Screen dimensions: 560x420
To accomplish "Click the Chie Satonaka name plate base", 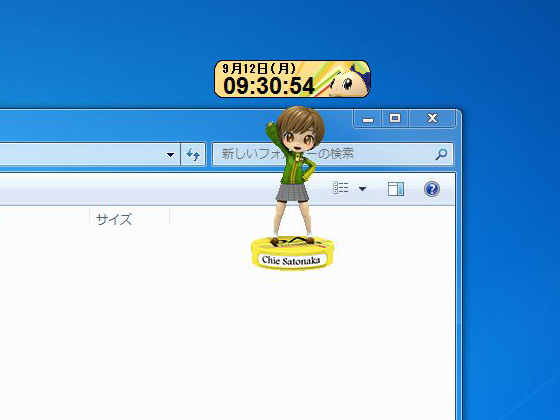I will 292,254.
